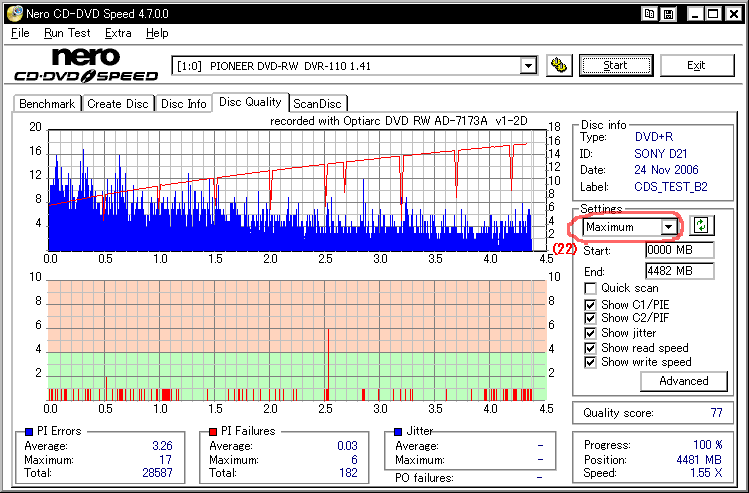The image size is (749, 493).
Task: Click the Speed value 1.55 X
Action: pos(706,473)
